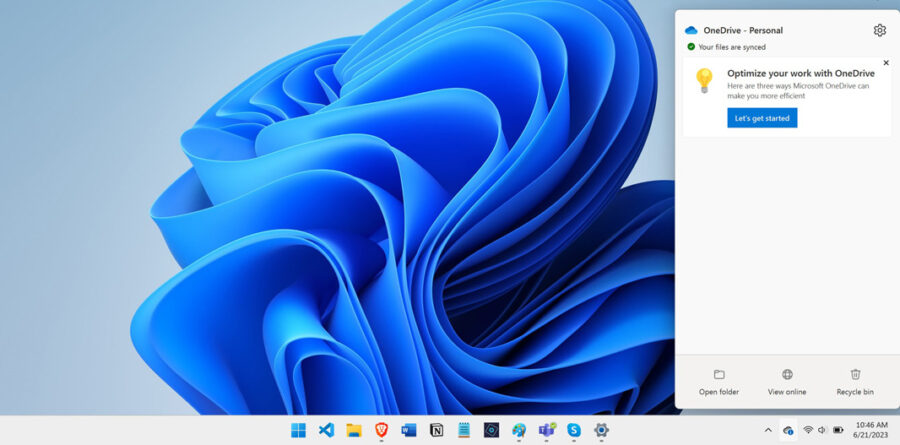Launch Visual Studio Code from taskbar
The image size is (900, 445).
pos(326,430)
